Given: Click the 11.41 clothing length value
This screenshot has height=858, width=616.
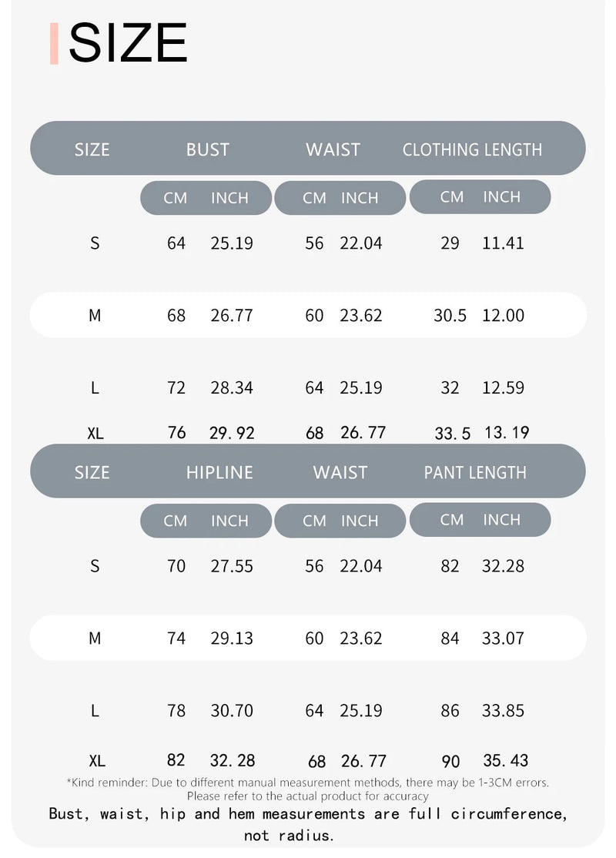Looking at the screenshot, I should pos(503,243).
